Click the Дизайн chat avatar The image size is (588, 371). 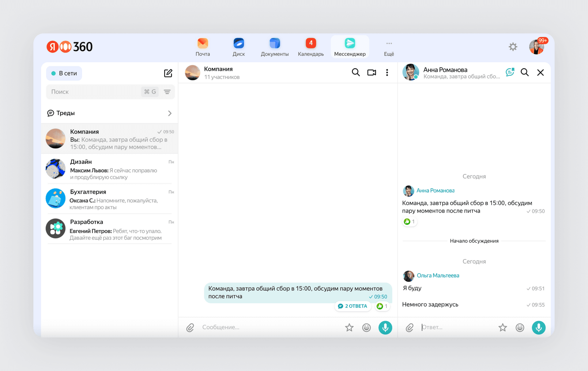pos(55,169)
